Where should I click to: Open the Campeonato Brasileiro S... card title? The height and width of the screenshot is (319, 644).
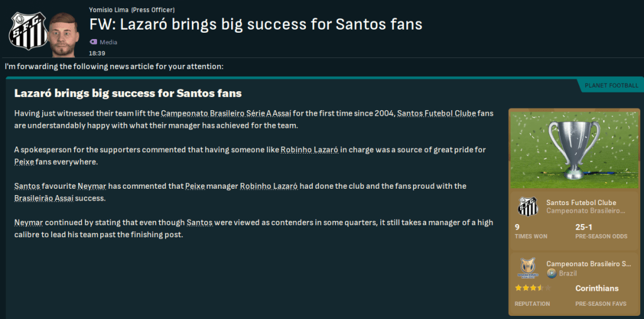(588, 264)
